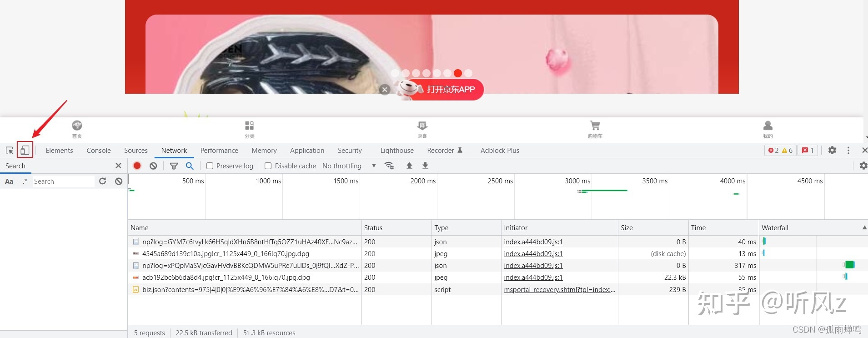Screen dimensions: 868x338
Task: Click the red record network log button
Action: click(x=137, y=166)
